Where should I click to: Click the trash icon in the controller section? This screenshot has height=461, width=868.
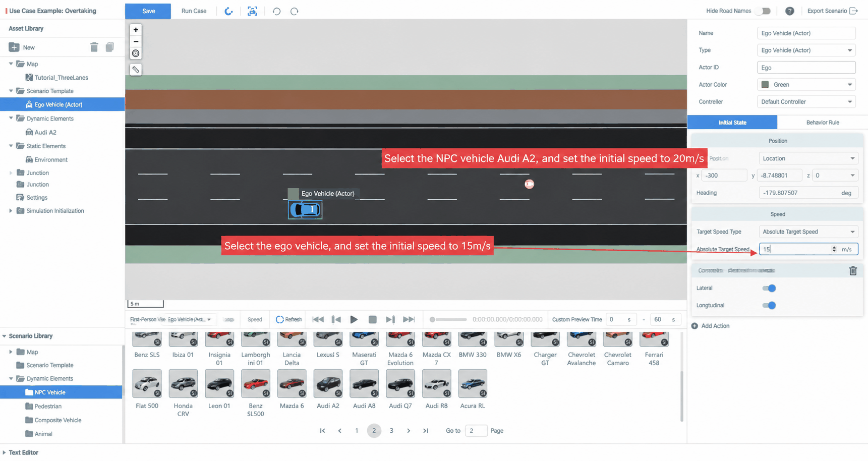(853, 271)
